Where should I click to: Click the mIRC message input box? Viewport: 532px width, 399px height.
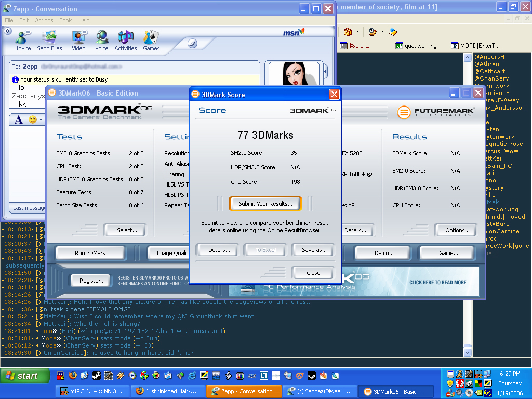pyautogui.click(x=266, y=362)
